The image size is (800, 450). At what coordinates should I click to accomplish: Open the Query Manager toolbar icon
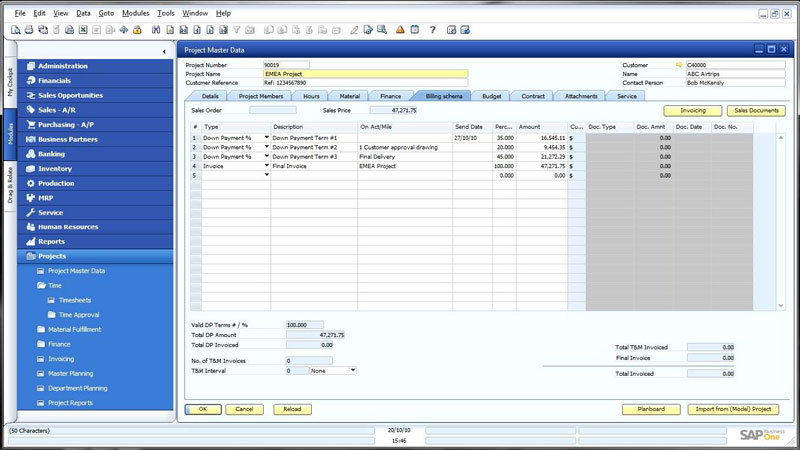click(x=382, y=30)
